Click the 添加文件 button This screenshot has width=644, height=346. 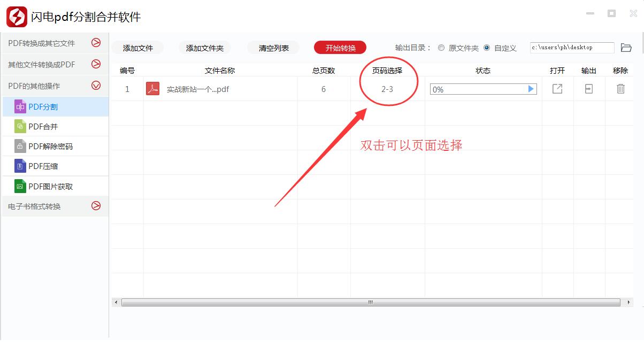[x=138, y=48]
